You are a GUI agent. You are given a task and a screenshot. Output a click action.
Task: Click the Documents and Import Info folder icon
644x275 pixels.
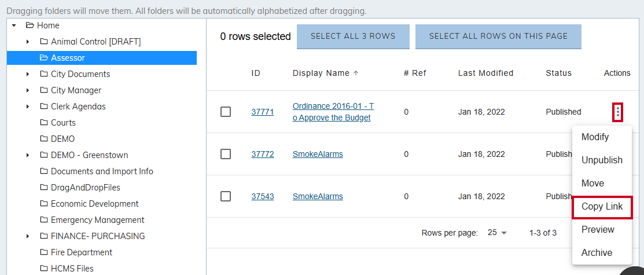coord(43,171)
